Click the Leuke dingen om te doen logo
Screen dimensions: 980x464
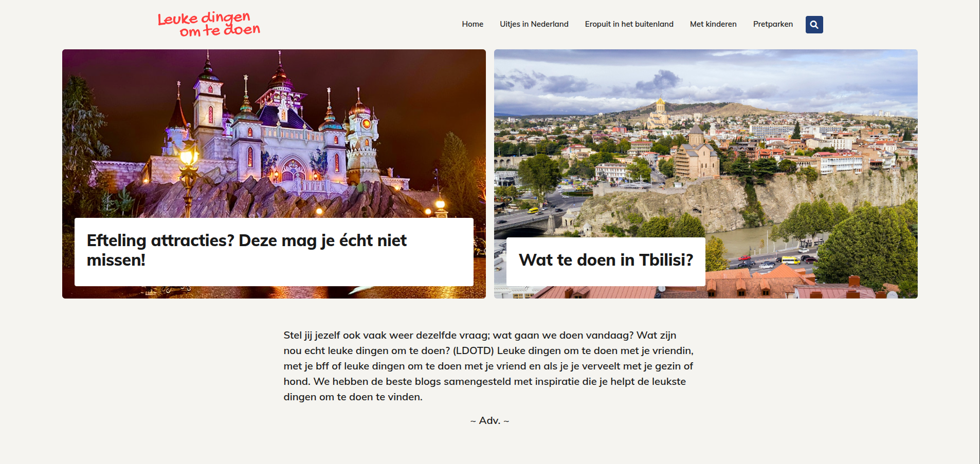pos(209,24)
